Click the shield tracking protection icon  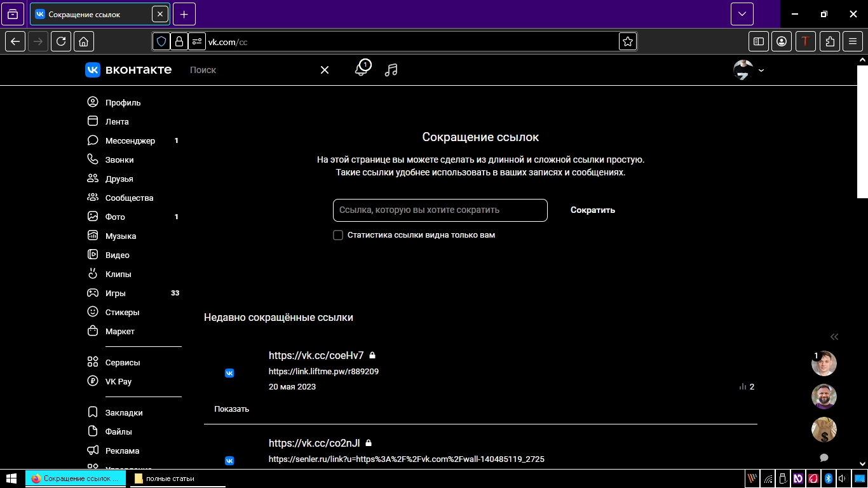[x=161, y=41]
